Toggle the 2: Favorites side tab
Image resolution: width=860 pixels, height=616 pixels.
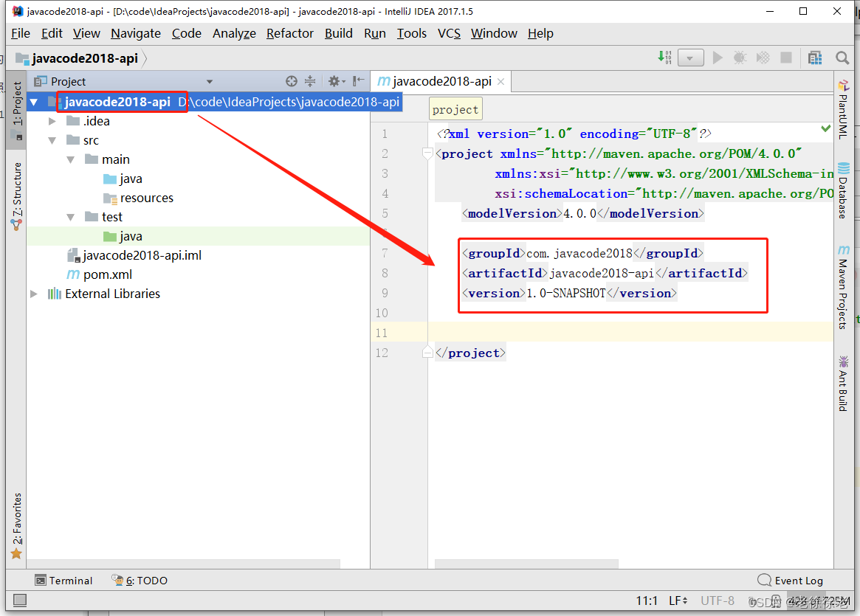tap(17, 525)
